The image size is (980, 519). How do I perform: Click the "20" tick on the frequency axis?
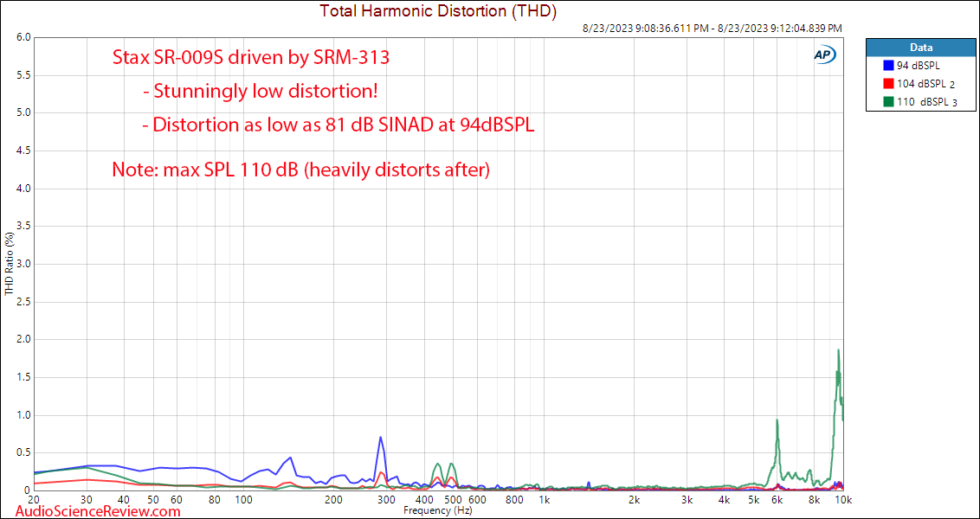(34, 500)
